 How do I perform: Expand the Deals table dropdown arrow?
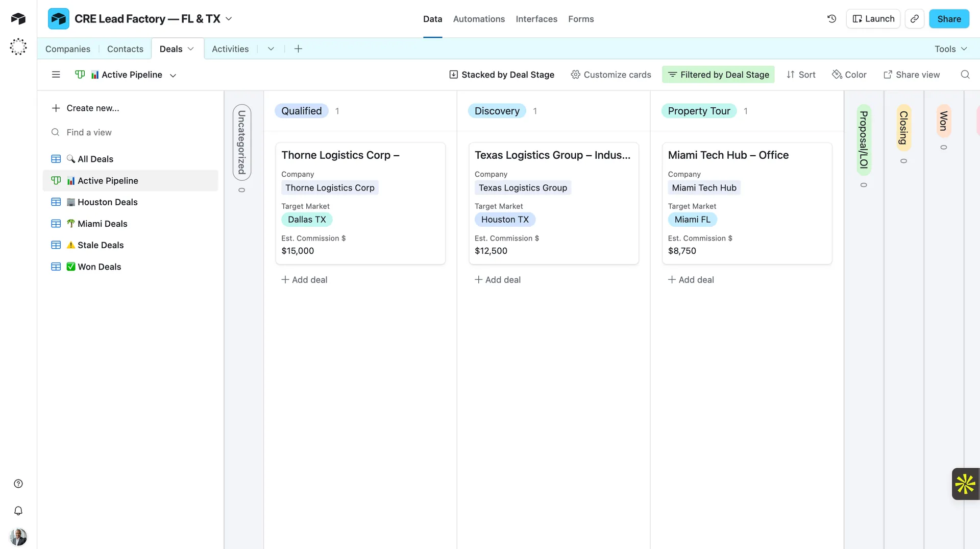191,49
